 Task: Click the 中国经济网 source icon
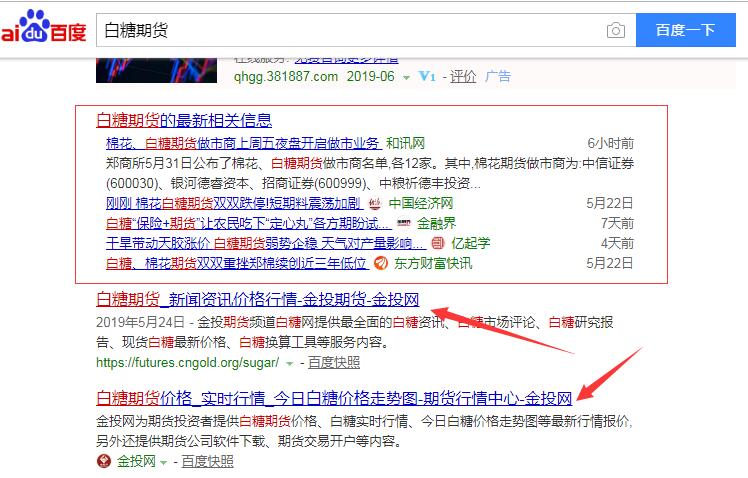click(375, 203)
